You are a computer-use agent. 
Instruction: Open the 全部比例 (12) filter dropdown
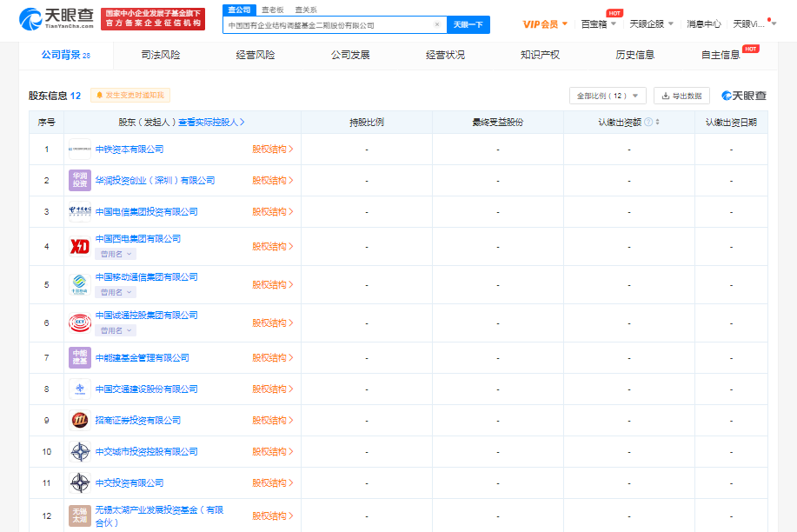(x=608, y=96)
